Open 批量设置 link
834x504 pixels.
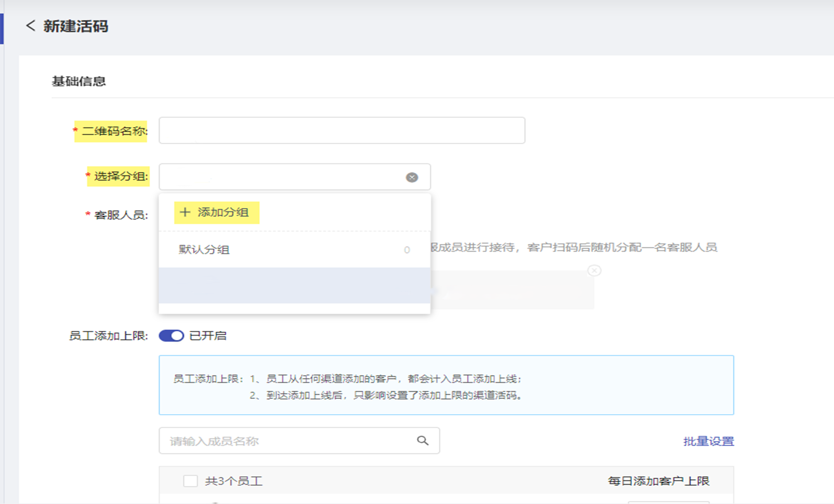click(x=709, y=442)
